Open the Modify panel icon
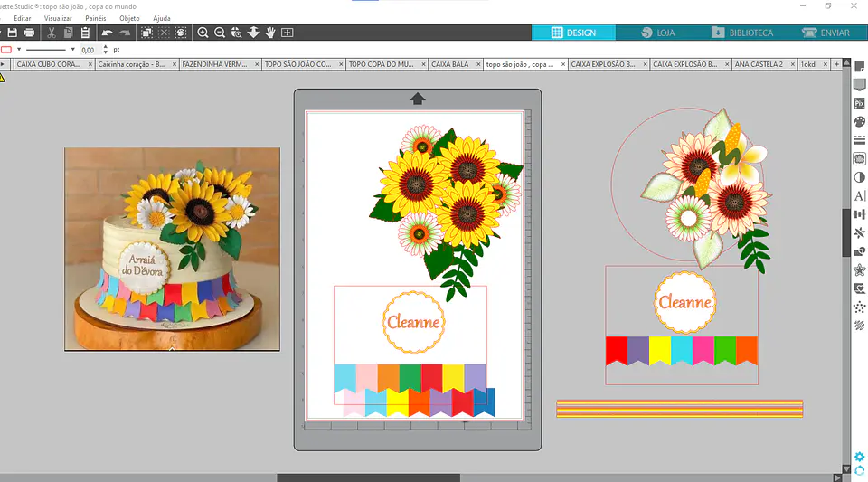Image resolution: width=868 pixels, height=482 pixels. pos(859,251)
